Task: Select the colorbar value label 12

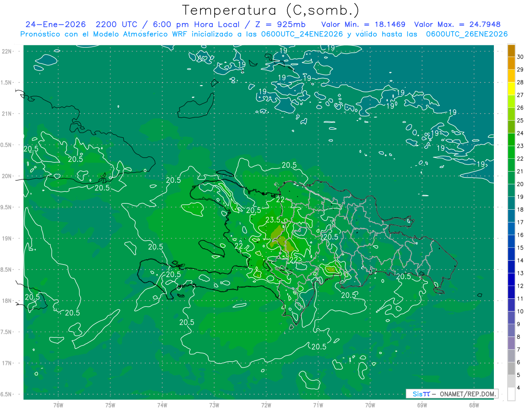Action: (520, 286)
